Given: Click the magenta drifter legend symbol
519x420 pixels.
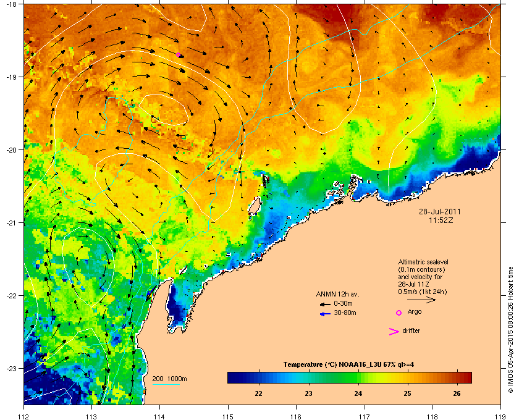Looking at the screenshot, I should (x=394, y=332).
